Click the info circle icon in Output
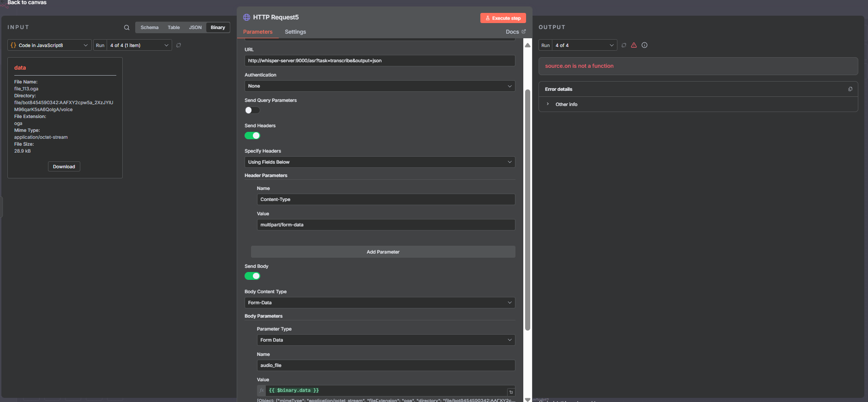The width and height of the screenshot is (868, 402). tap(644, 45)
